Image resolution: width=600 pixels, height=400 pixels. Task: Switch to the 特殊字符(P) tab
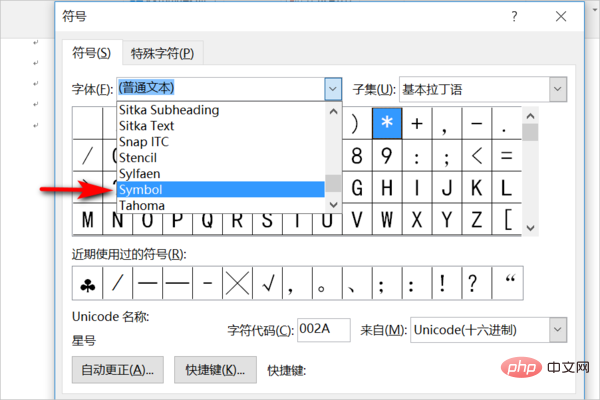[x=162, y=53]
